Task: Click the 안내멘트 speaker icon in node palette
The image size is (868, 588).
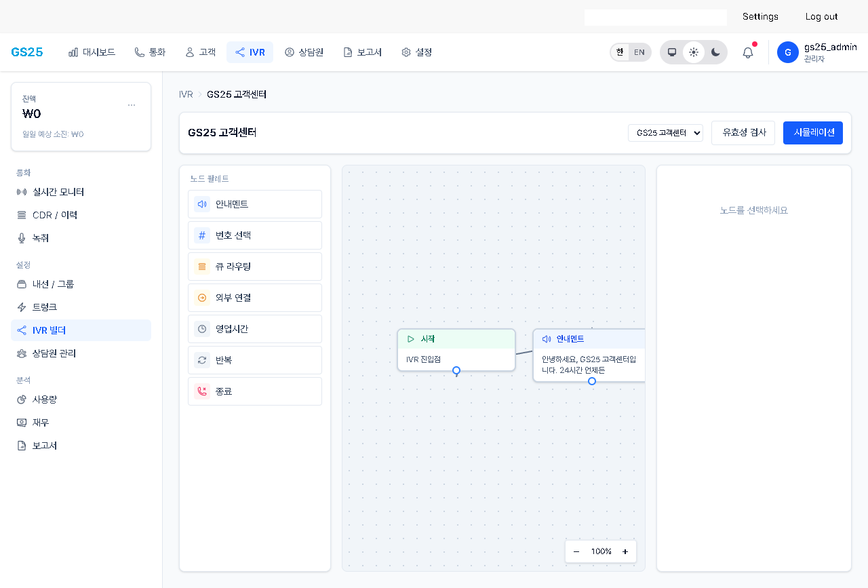Action: 201,204
